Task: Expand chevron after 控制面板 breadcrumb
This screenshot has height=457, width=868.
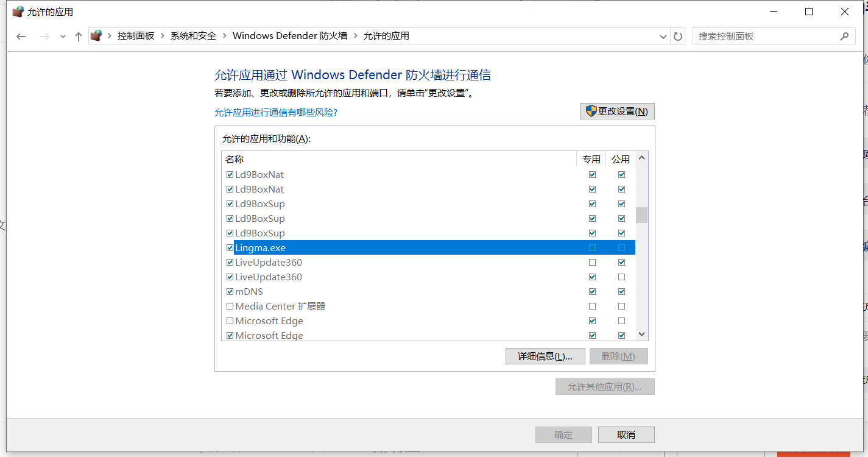Action: click(x=163, y=36)
